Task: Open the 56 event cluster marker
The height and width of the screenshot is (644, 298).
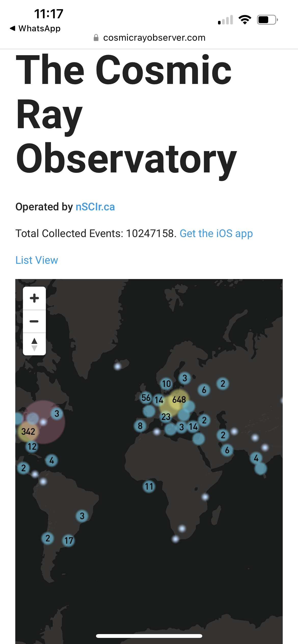Action: click(x=146, y=398)
